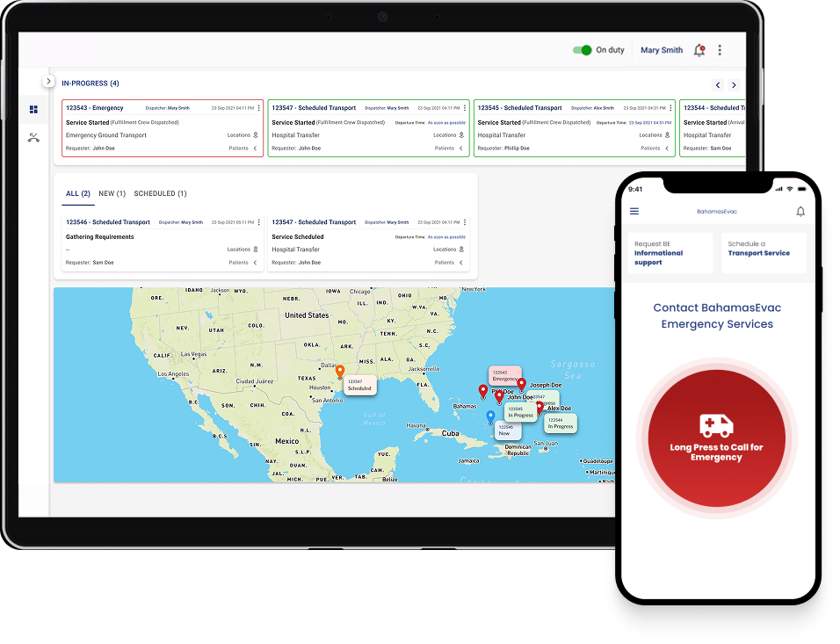840x644 pixels.
Task: Click 'As soon as possible' on in-progress 123547
Action: pyautogui.click(x=446, y=123)
